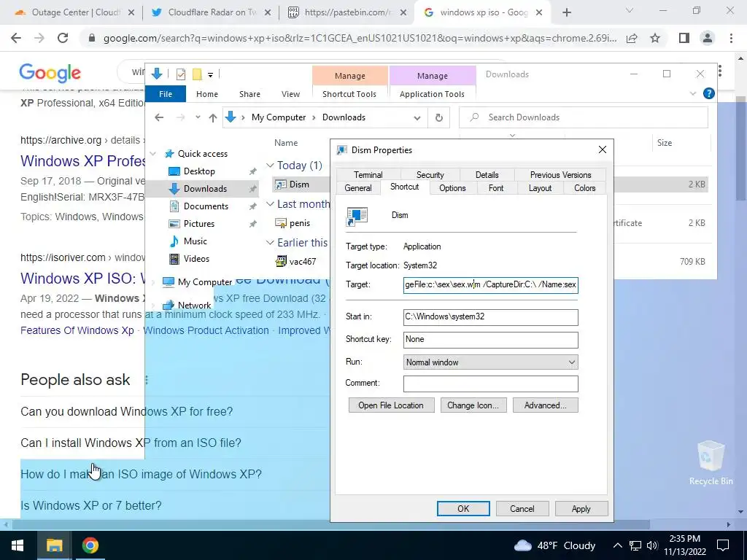This screenshot has width=747, height=560.
Task: Refresh the Downloads folder view
Action: 438,117
